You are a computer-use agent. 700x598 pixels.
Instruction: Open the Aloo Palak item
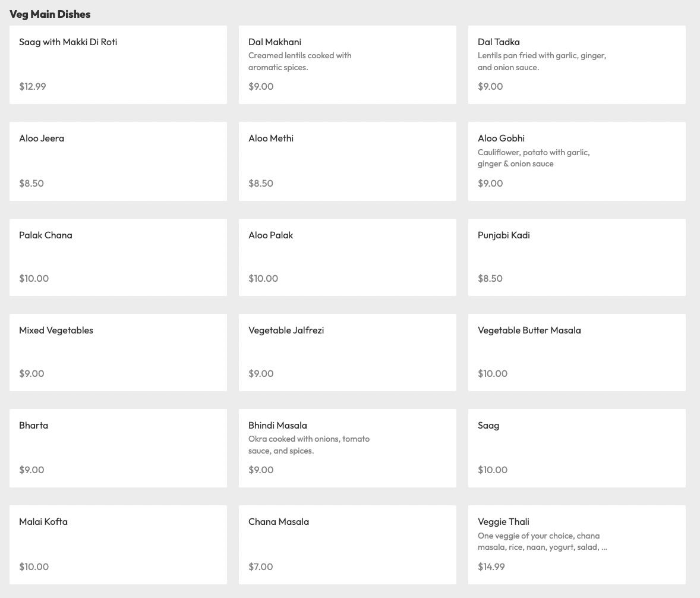[347, 257]
